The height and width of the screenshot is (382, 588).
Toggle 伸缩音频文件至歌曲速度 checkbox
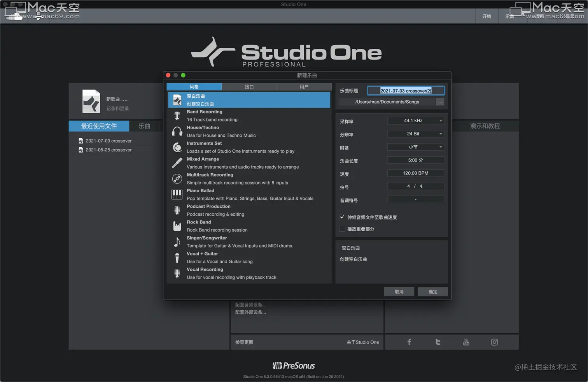(x=342, y=217)
